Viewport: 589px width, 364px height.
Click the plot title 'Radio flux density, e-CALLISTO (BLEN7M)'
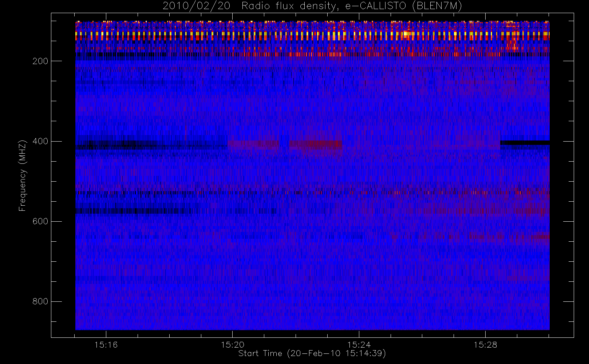tap(352, 6)
